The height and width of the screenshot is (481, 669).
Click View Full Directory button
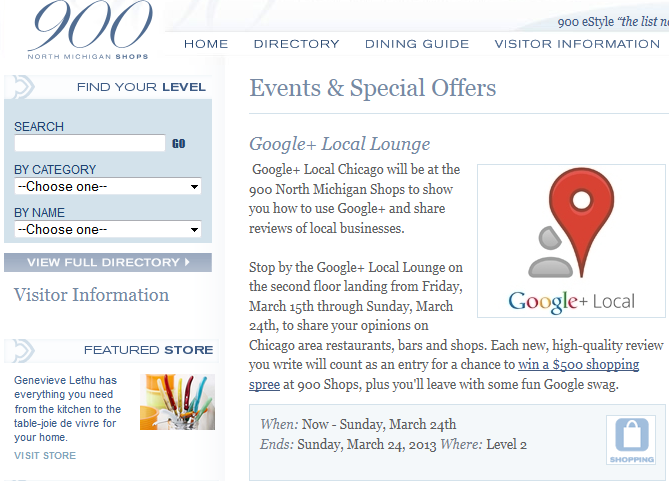coord(108,262)
